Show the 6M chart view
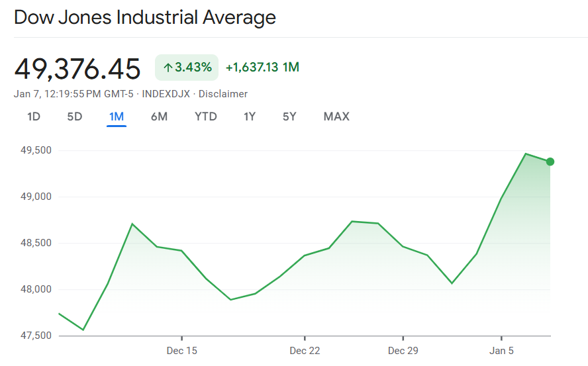The width and height of the screenshot is (588, 366). coord(159,117)
